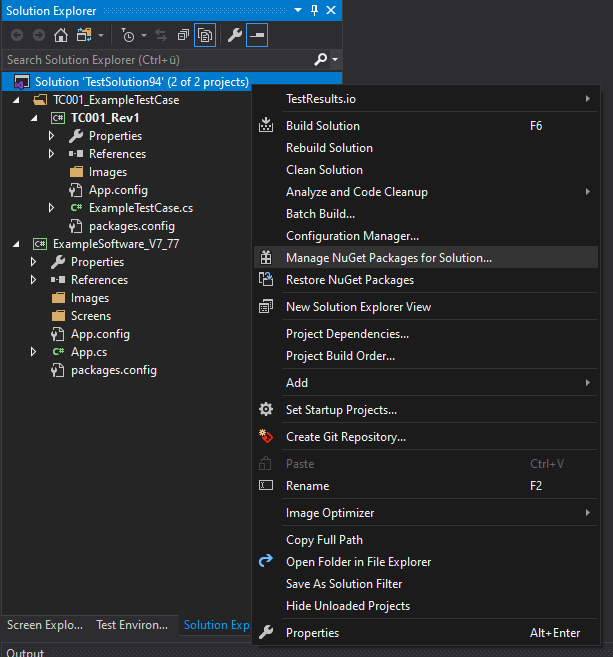Image resolution: width=613 pixels, height=657 pixels.
Task: Choose Hide Unloaded Projects
Action: [x=426, y=606]
